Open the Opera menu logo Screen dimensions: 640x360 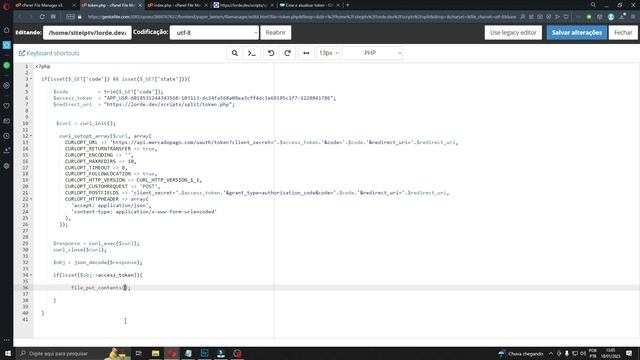pos(6,6)
